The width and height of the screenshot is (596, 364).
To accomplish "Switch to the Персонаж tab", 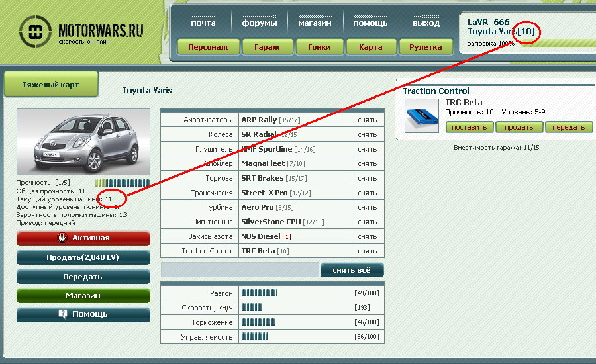I will coord(209,47).
